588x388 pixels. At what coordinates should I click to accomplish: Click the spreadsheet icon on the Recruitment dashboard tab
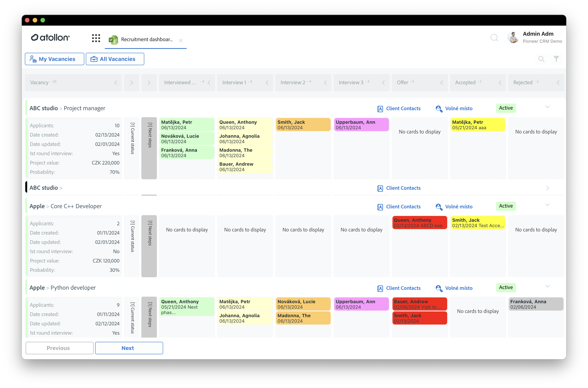coord(113,39)
